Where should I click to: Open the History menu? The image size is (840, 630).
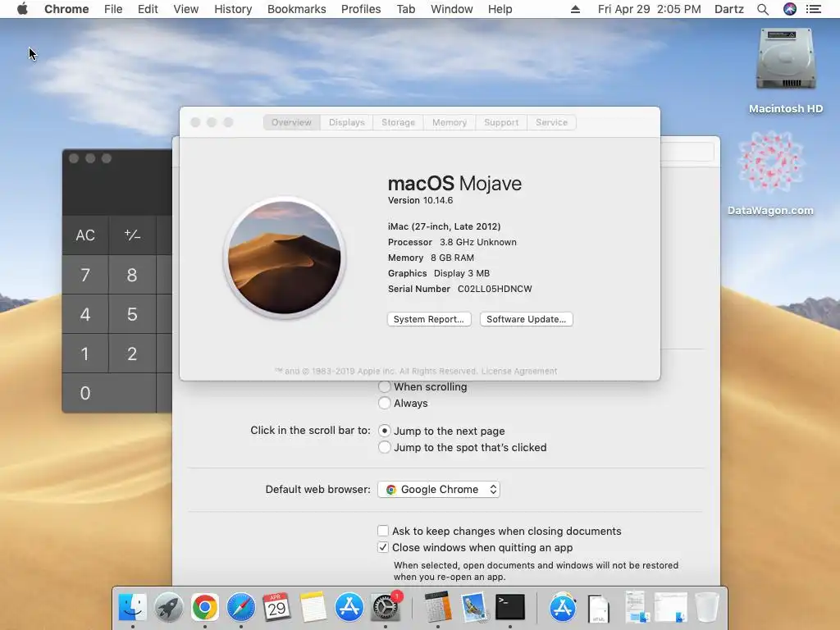(x=233, y=9)
